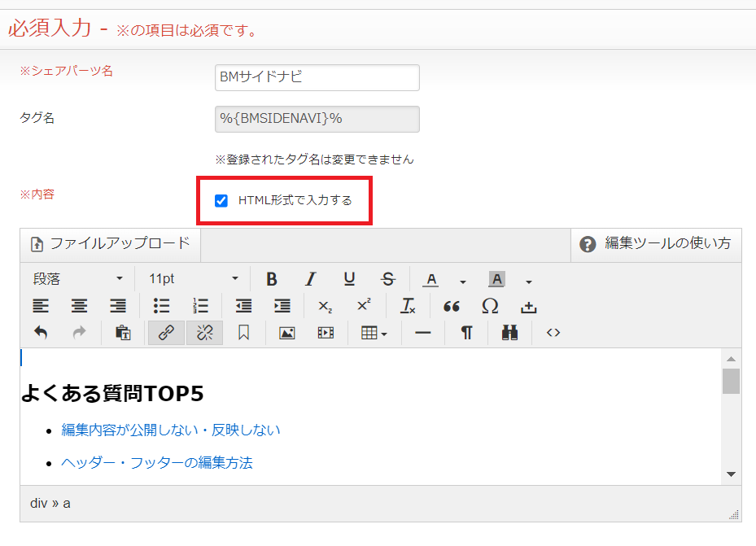Uncheck the HTML形式で入力する checkbox

point(221,201)
